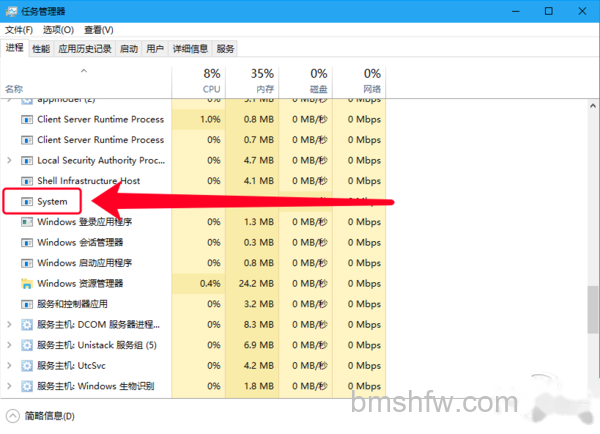Screen dimensions: 600x434
Task: Click the Shell Infrastructure Host icon
Action: [26, 181]
